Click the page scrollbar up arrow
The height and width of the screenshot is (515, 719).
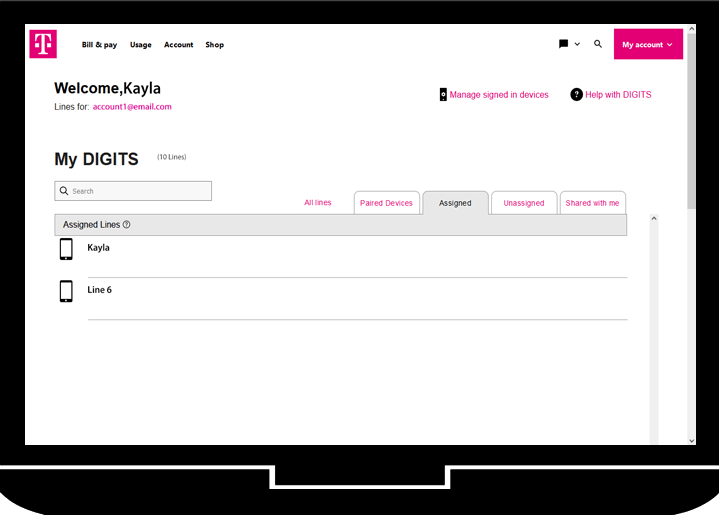(691, 29)
